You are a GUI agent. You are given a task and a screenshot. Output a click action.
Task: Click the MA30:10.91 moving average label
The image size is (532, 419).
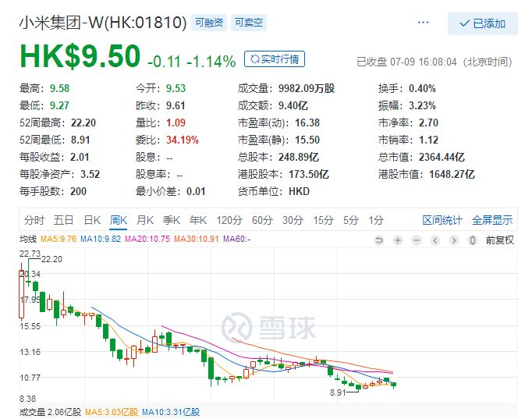[x=196, y=239]
